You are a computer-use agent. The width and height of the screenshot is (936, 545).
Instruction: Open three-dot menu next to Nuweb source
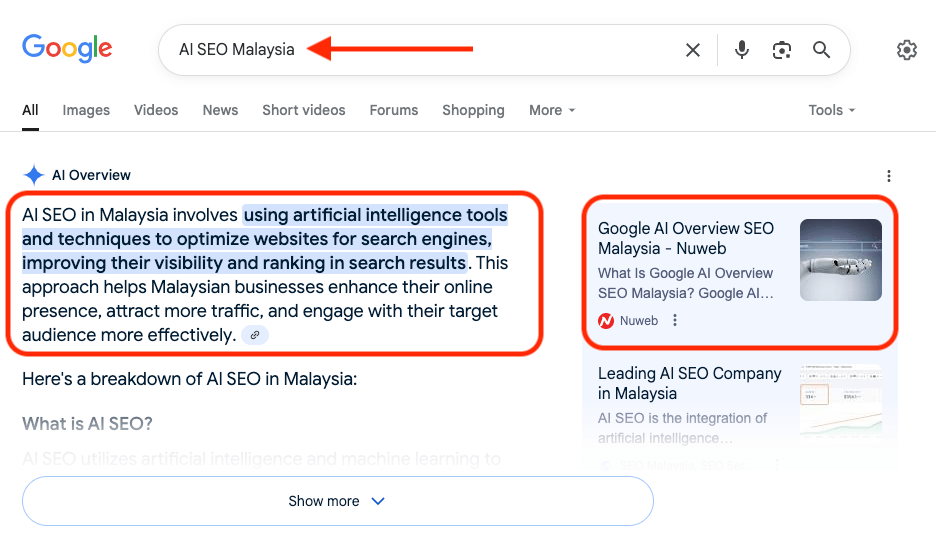675,321
